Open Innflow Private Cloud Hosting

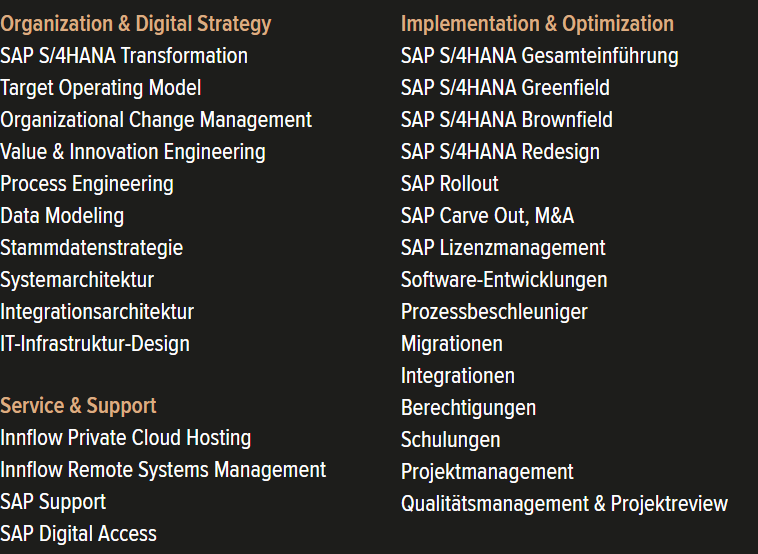coord(126,438)
